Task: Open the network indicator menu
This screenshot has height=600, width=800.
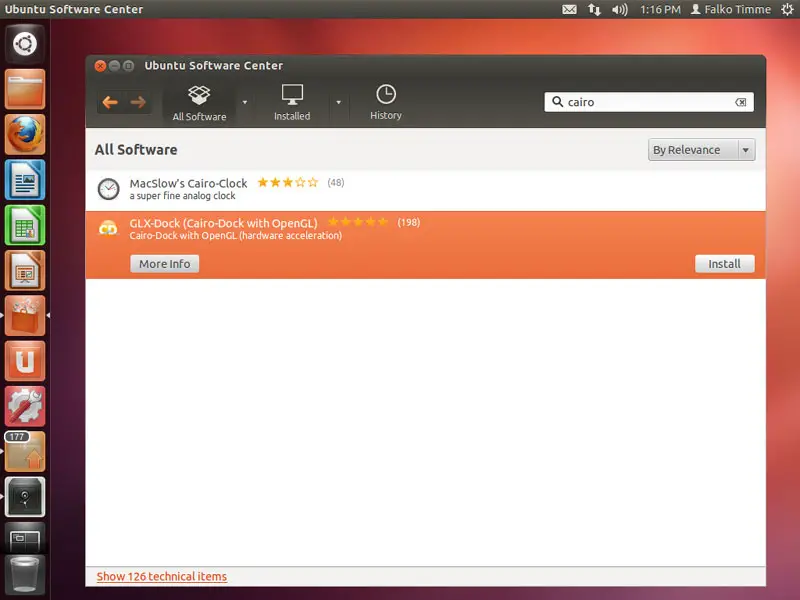Action: (594, 9)
